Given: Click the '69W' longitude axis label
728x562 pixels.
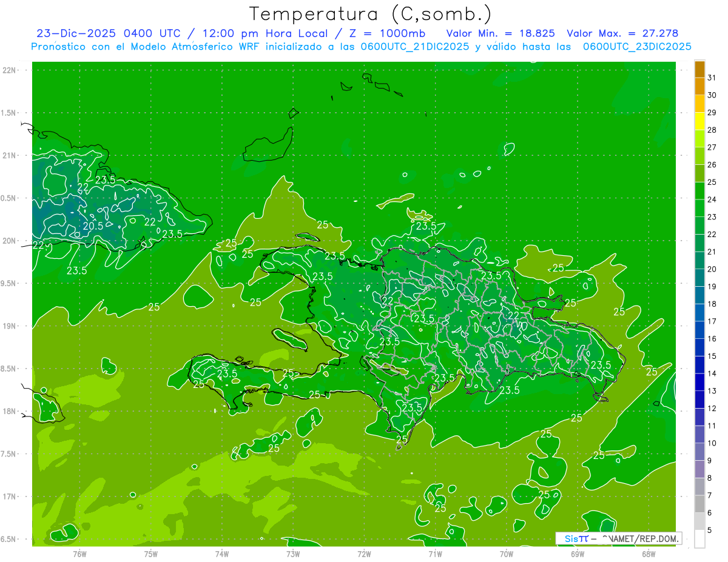Looking at the screenshot, I should (x=578, y=554).
